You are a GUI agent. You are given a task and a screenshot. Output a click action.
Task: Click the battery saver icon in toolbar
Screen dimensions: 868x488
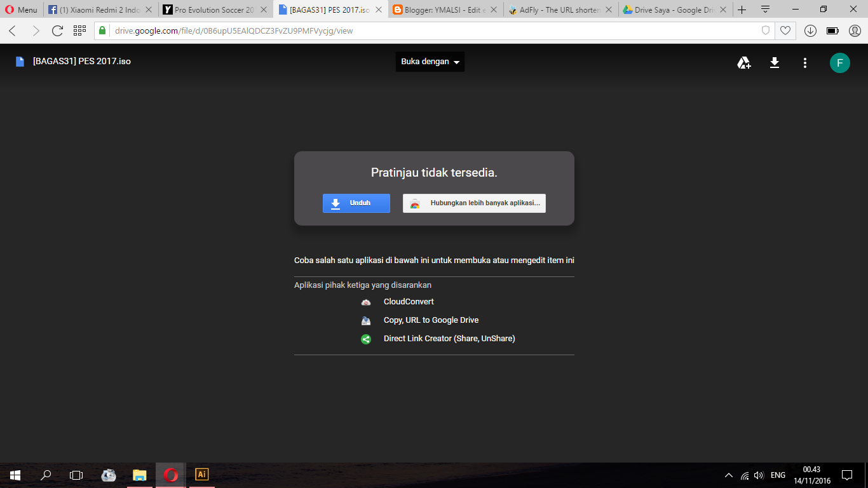point(832,30)
